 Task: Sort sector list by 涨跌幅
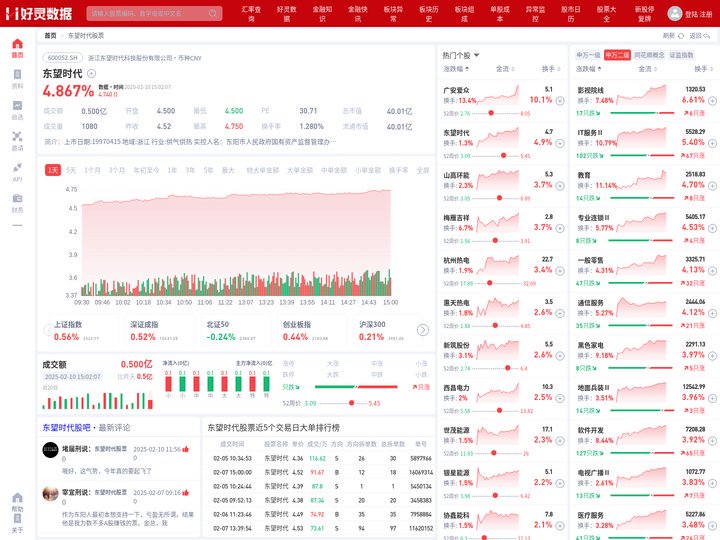pos(589,69)
